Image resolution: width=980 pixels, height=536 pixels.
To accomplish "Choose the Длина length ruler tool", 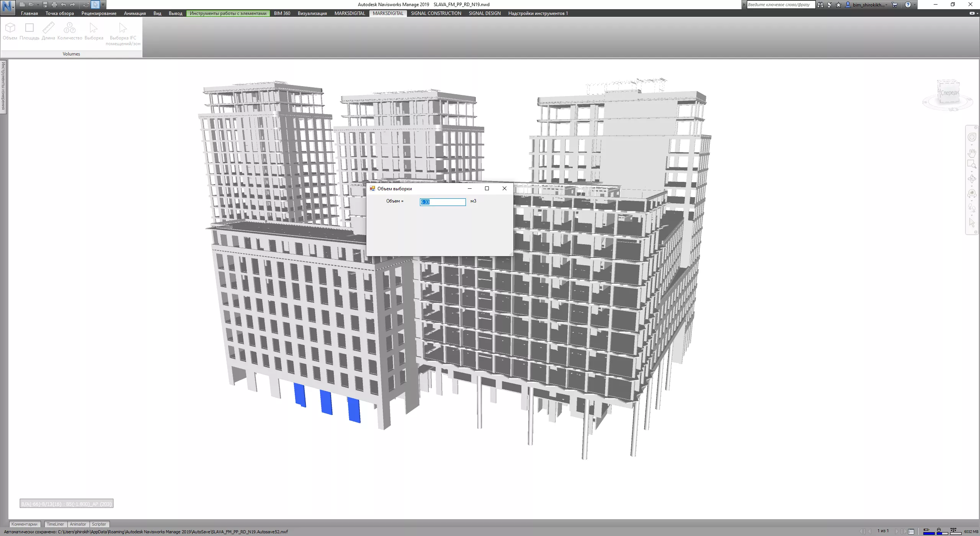I will point(48,31).
